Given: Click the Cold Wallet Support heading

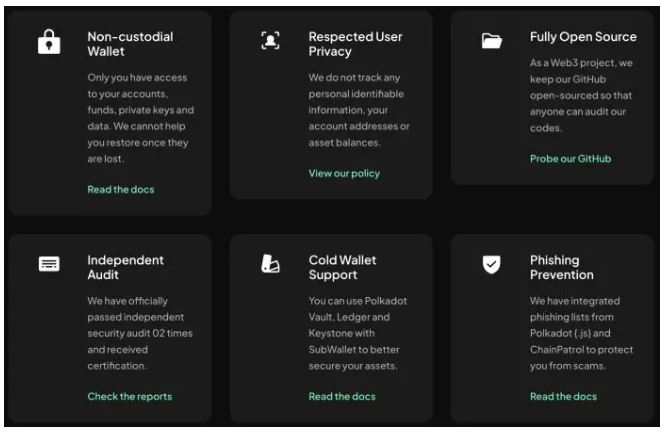Looking at the screenshot, I should coord(342,267).
